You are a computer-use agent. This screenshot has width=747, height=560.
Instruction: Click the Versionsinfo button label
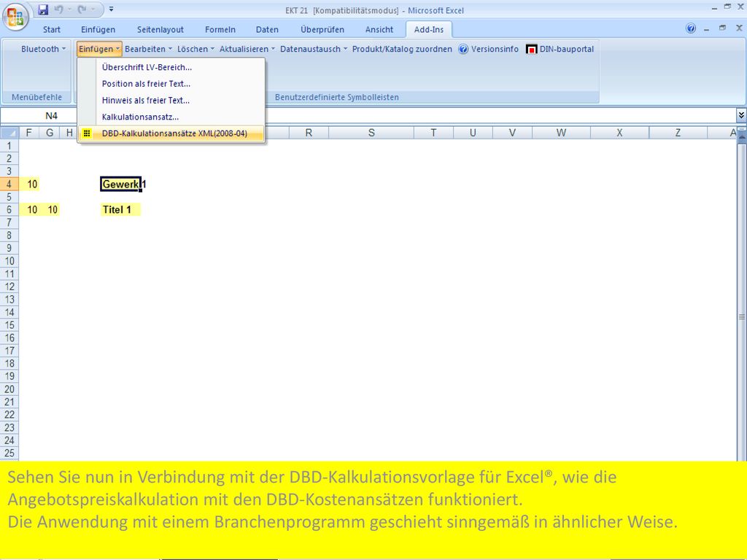point(495,49)
